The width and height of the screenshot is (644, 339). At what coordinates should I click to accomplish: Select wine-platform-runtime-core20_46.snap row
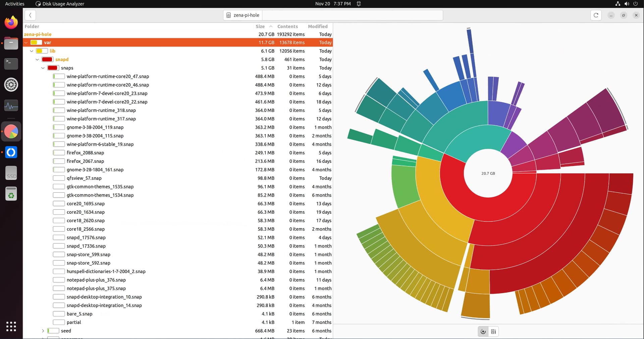point(178,85)
